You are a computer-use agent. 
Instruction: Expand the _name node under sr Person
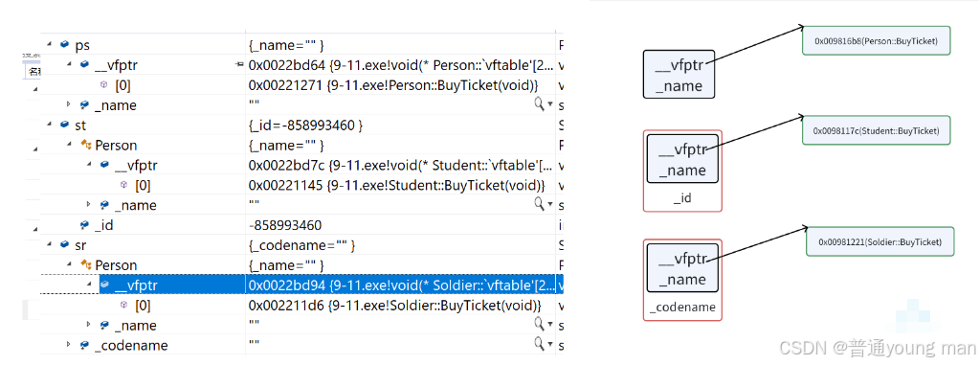coord(89,325)
